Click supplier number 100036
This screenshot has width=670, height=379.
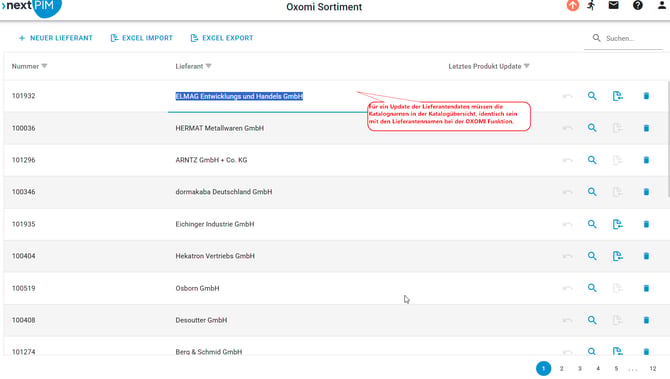pos(24,128)
